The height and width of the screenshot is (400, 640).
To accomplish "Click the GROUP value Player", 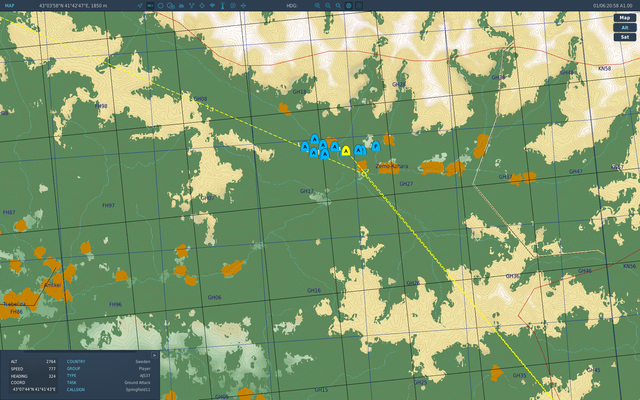I will pyautogui.click(x=144, y=369).
